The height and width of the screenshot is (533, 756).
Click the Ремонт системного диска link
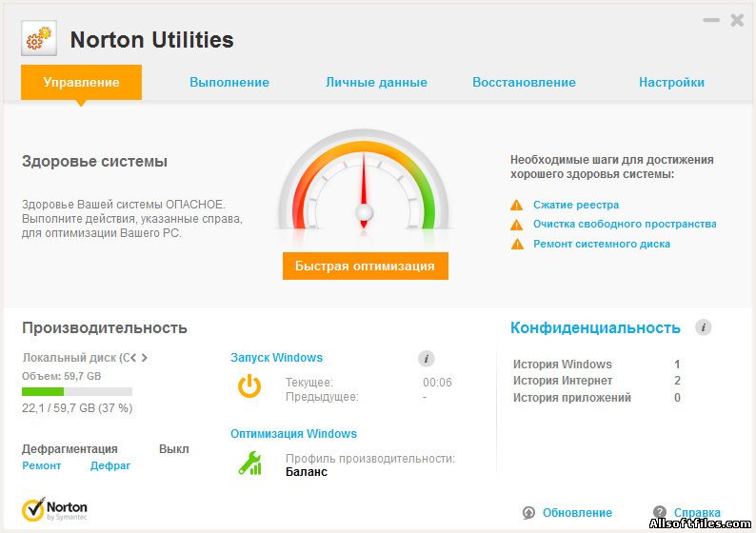(601, 244)
